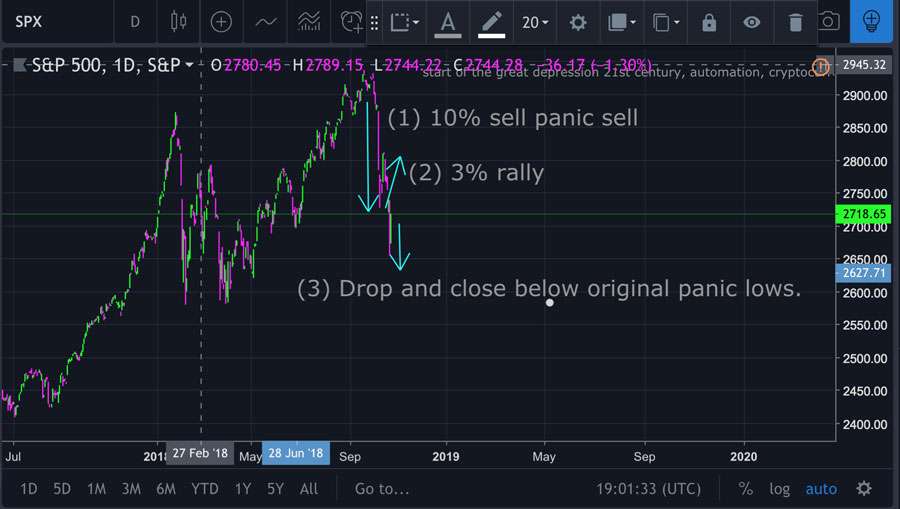This screenshot has width=900, height=509.
Task: Switch to the 5Y range
Action: click(275, 489)
